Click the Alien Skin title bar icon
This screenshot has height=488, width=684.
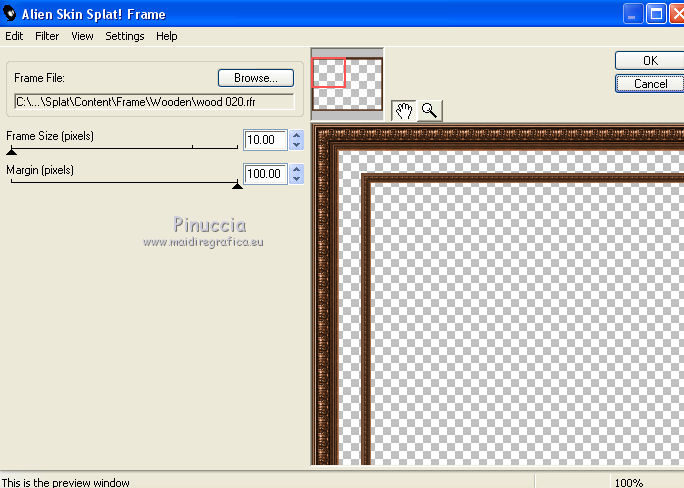[10, 14]
